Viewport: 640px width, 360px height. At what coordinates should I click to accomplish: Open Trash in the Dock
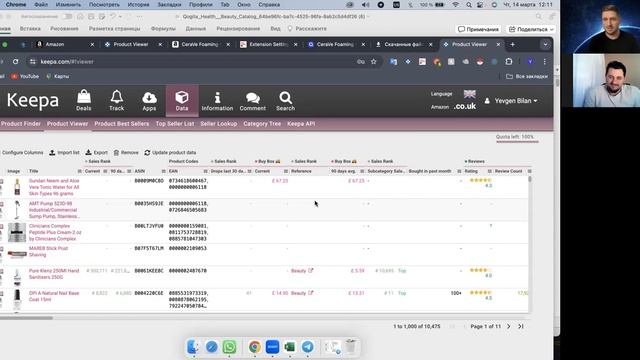(x=351, y=347)
